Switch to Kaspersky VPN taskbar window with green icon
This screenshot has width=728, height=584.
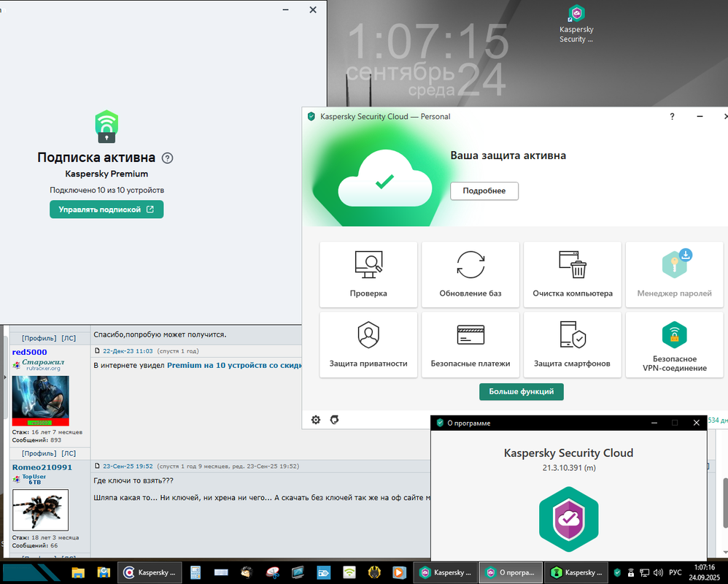pyautogui.click(x=576, y=572)
